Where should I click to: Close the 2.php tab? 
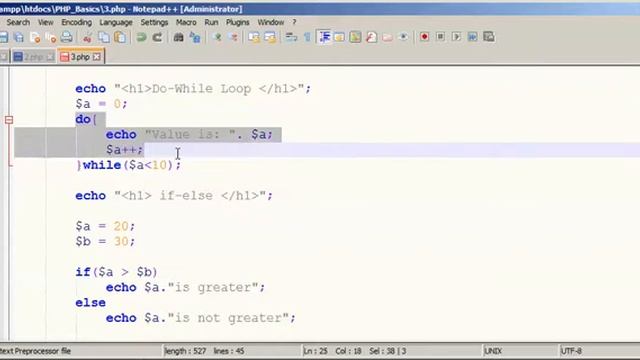50,57
